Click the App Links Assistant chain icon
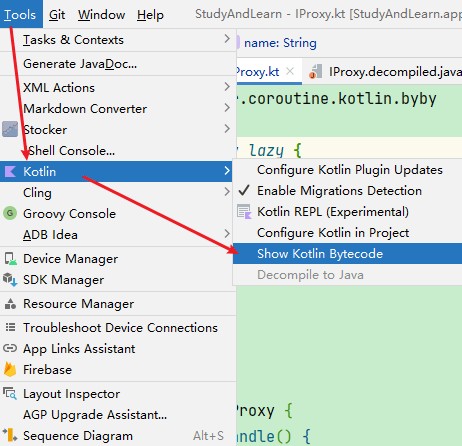462x446 pixels. coord(10,348)
